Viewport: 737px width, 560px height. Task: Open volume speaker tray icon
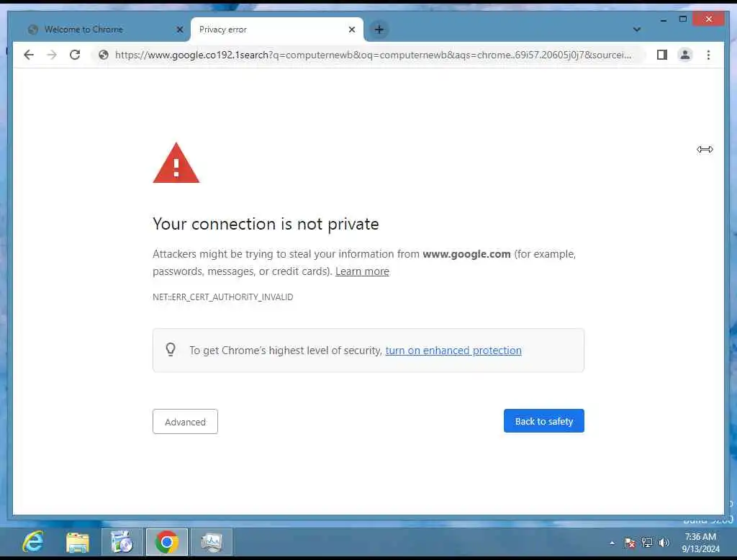click(664, 543)
